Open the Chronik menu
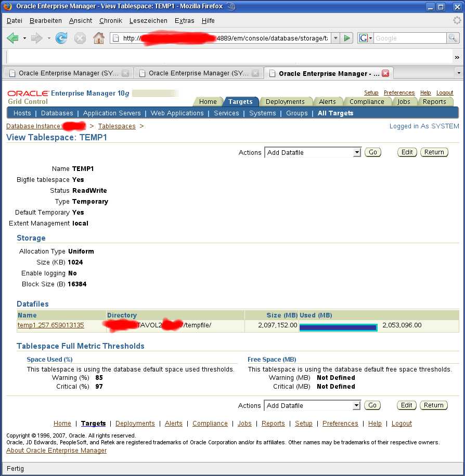465x476 pixels. [x=111, y=21]
